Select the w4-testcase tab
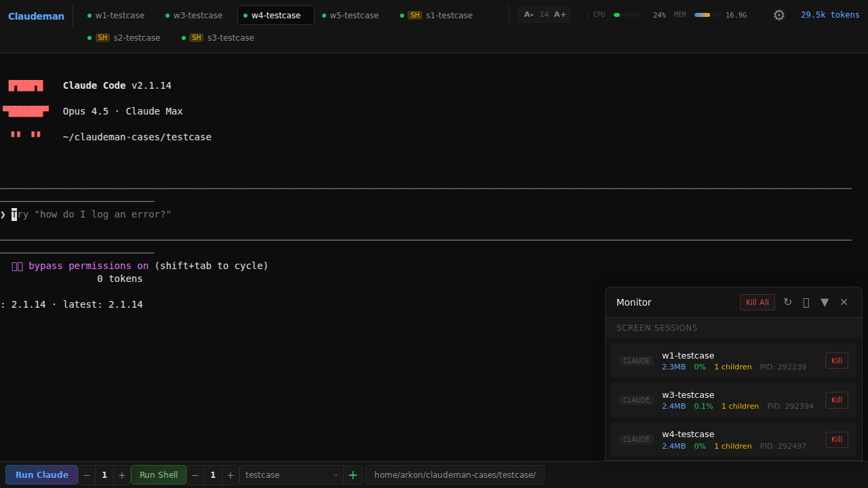 pos(275,15)
